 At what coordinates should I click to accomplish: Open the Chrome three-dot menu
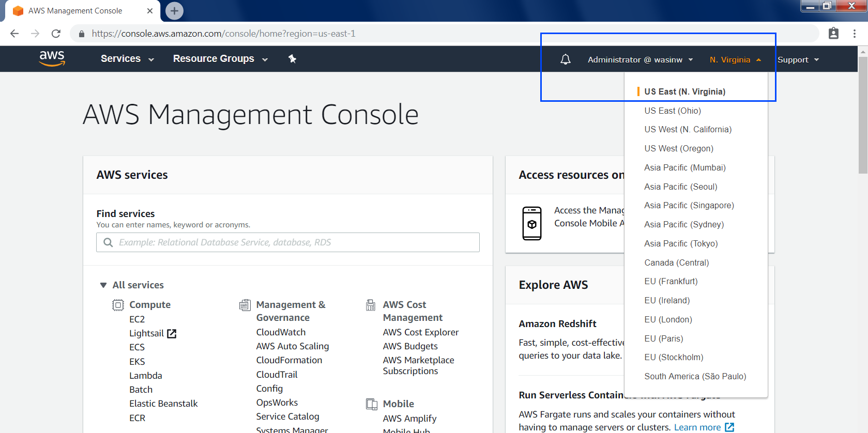[x=854, y=34]
